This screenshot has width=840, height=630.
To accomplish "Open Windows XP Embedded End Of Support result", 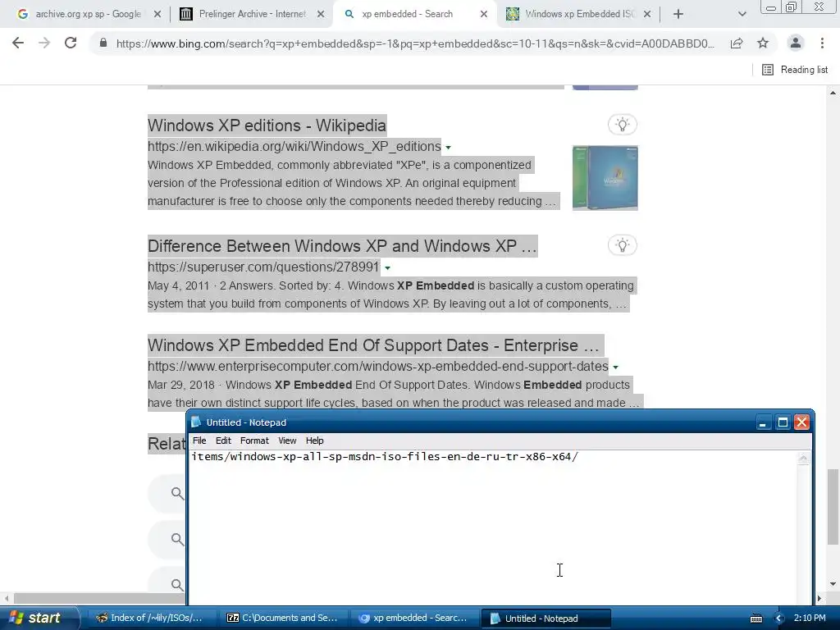I will 373,345.
